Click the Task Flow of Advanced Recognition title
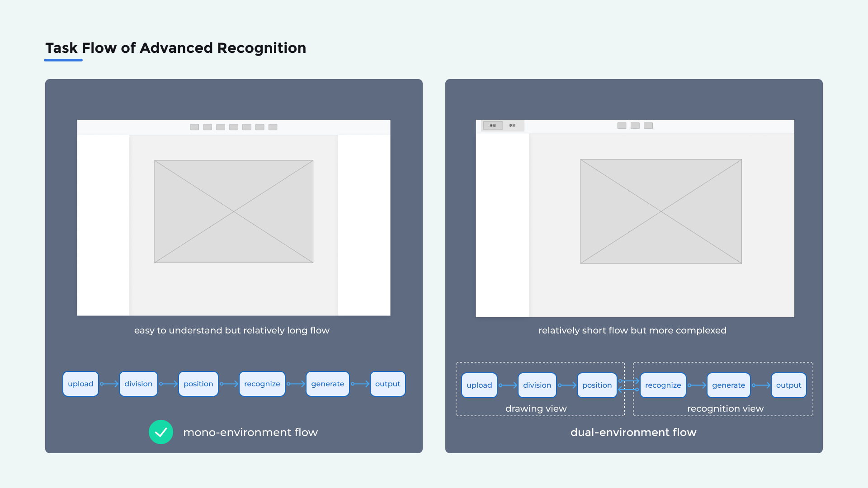This screenshot has width=868, height=488. coord(176,48)
